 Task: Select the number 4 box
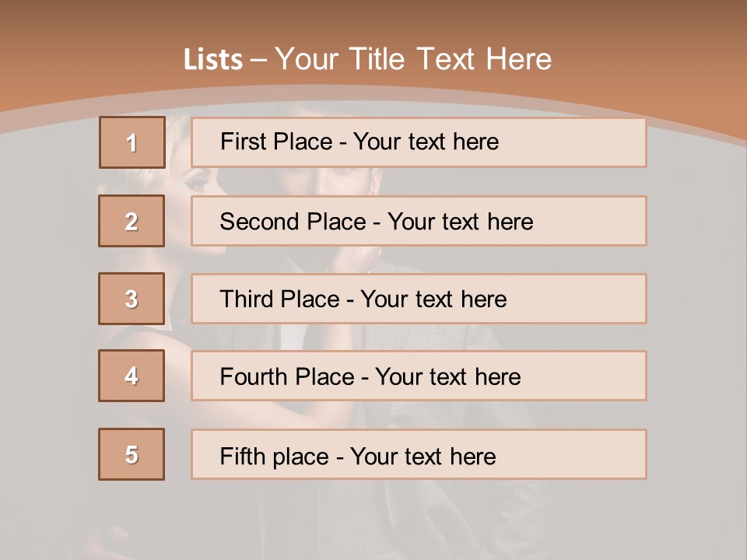coord(132,376)
